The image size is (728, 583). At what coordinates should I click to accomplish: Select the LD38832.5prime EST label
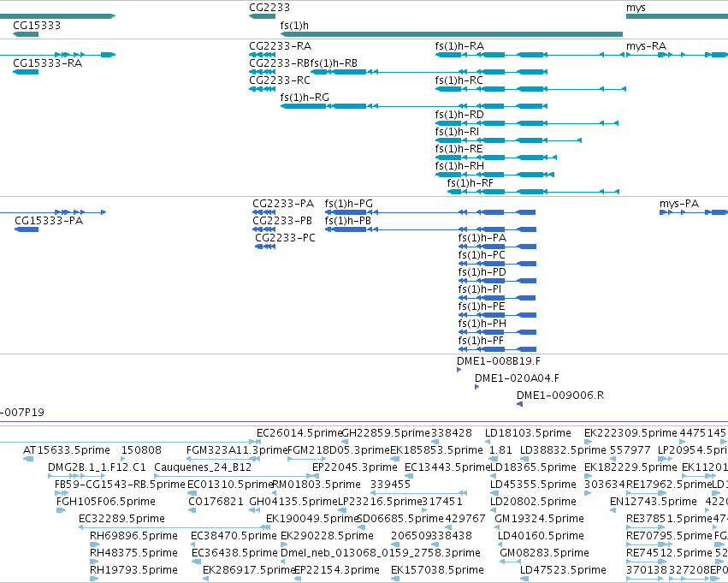(x=563, y=450)
